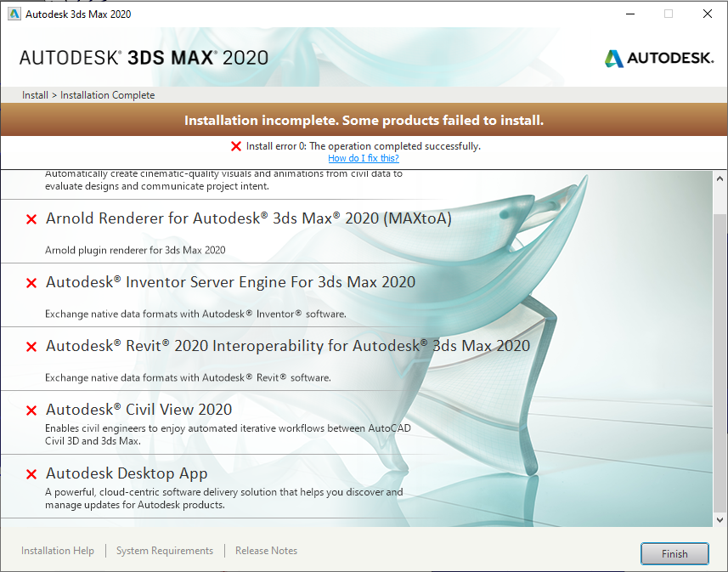Open the 'How do I fix this?' link
Image resolution: width=728 pixels, height=572 pixels.
tap(364, 158)
